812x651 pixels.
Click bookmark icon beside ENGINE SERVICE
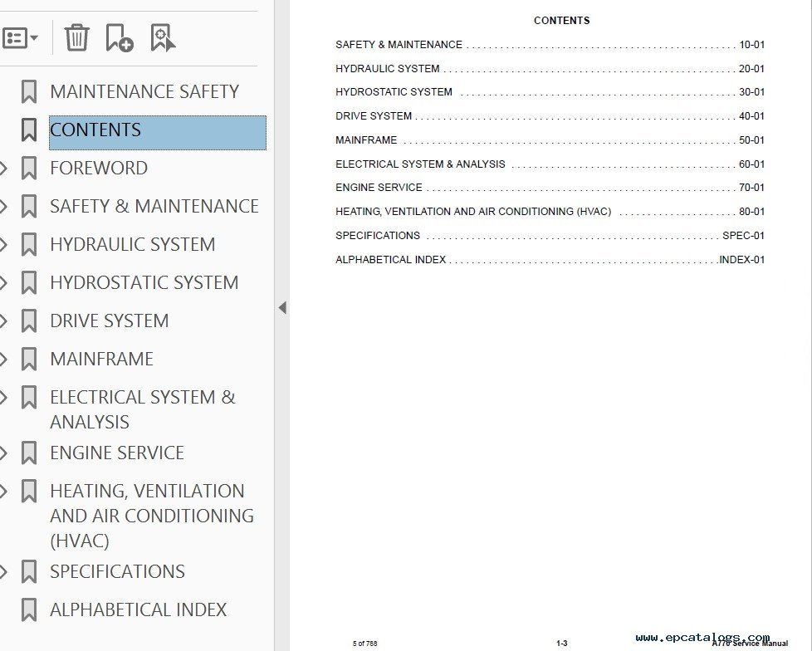click(29, 453)
